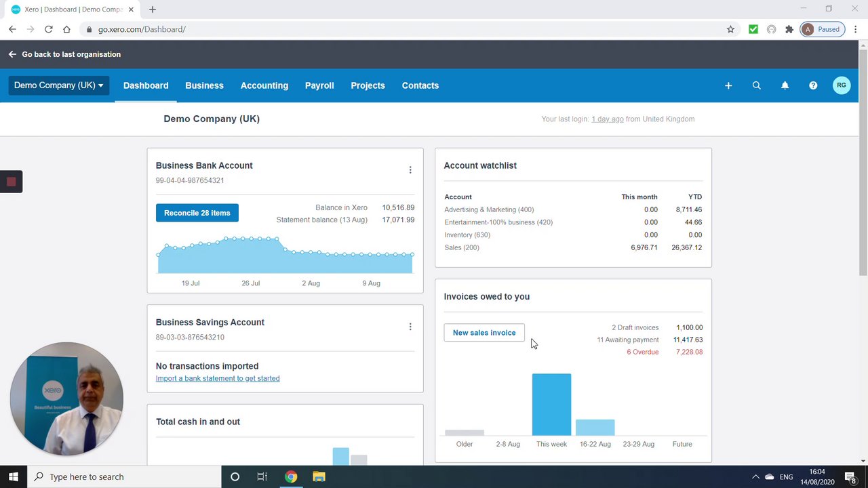Click the Windows search box
The width and height of the screenshot is (868, 488).
tap(124, 476)
